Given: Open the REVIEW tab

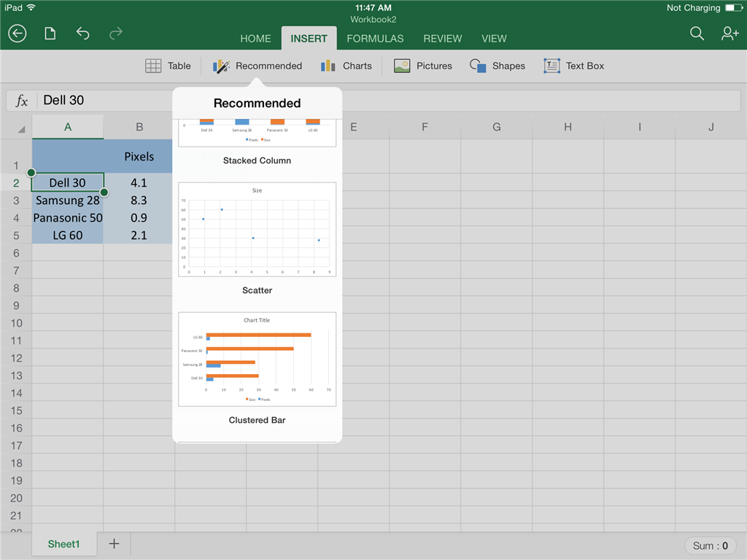Looking at the screenshot, I should [443, 39].
